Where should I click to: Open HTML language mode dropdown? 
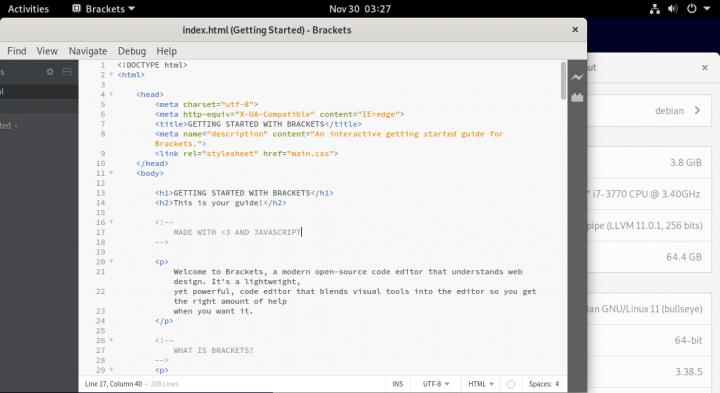click(481, 384)
